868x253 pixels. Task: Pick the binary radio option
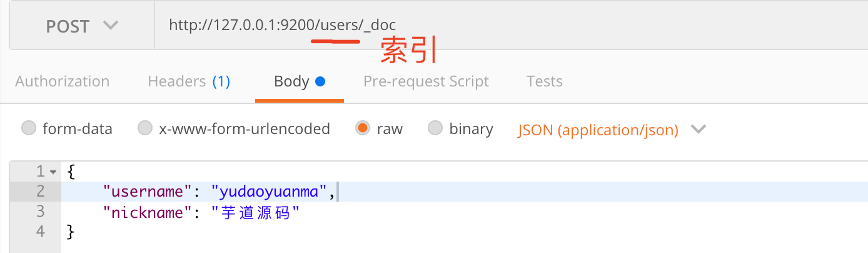pos(435,129)
